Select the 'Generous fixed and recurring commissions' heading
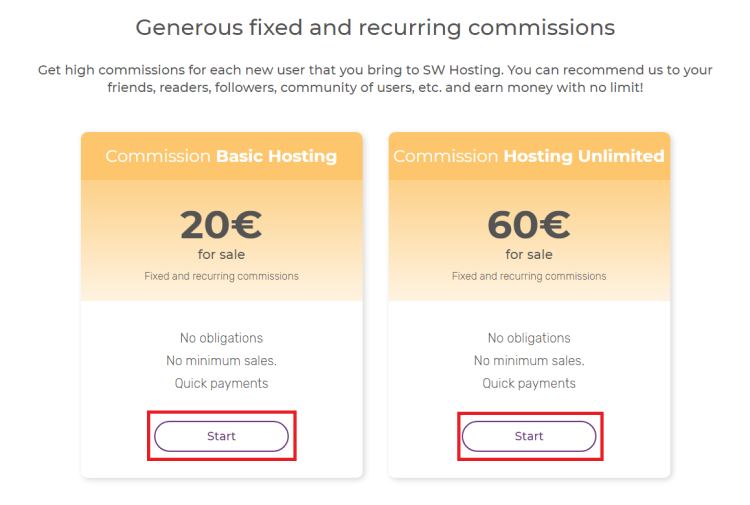This screenshot has height=505, width=750. click(x=375, y=28)
